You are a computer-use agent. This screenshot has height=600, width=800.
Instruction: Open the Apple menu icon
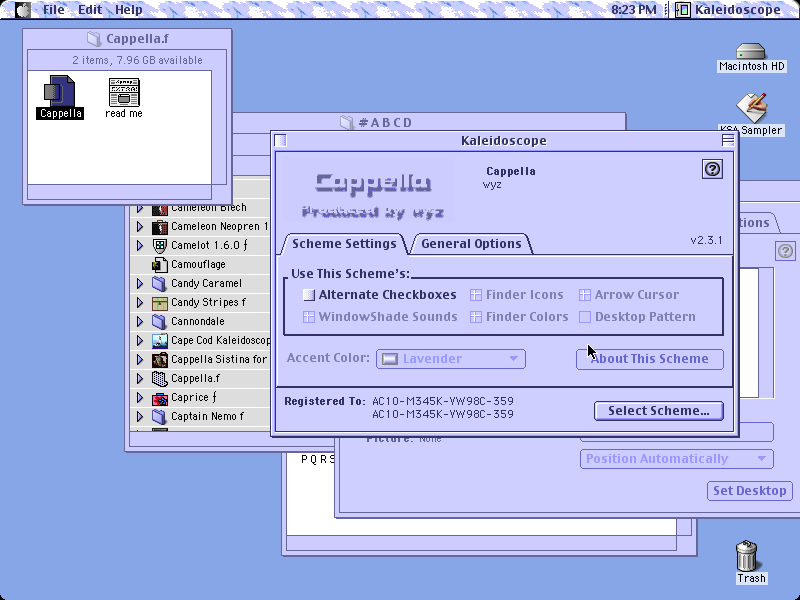[x=22, y=9]
